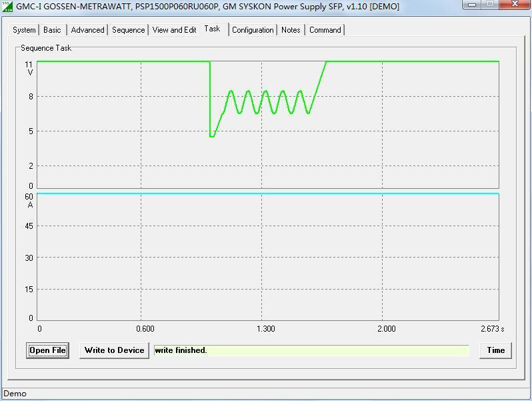Click the cyan current line in the ampere chart

coord(267,194)
